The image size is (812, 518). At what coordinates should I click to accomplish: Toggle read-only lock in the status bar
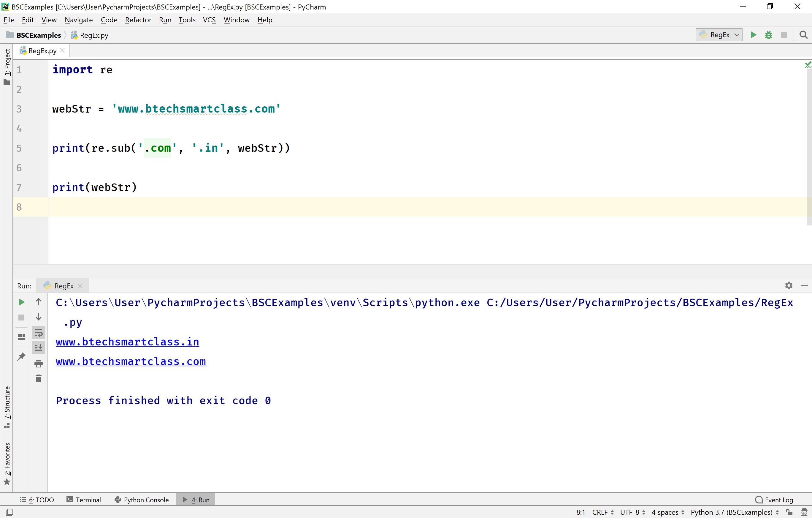[x=789, y=512]
